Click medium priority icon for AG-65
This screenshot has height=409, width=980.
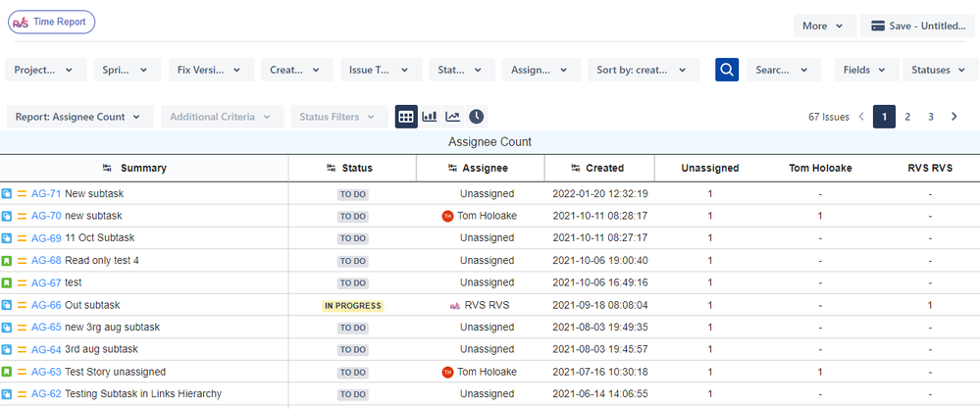click(x=22, y=328)
